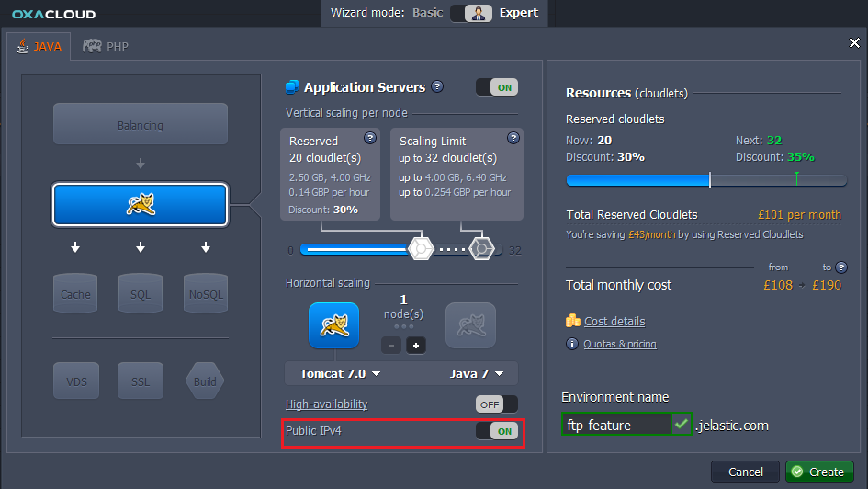This screenshot has width=868, height=489.
Task: Click the Create button
Action: [819, 472]
